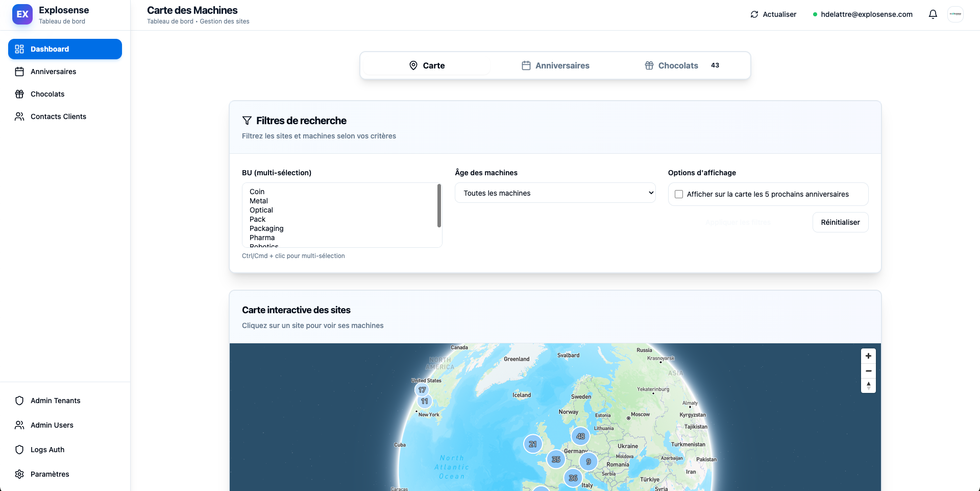980x491 pixels.
Task: Switch to the Anniversaires tab
Action: click(x=555, y=65)
